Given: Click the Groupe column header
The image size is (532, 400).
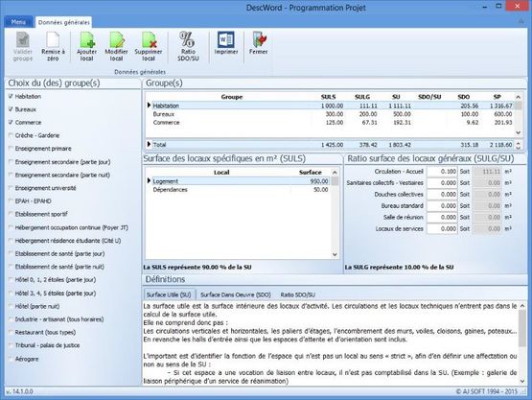Looking at the screenshot, I should (x=232, y=97).
